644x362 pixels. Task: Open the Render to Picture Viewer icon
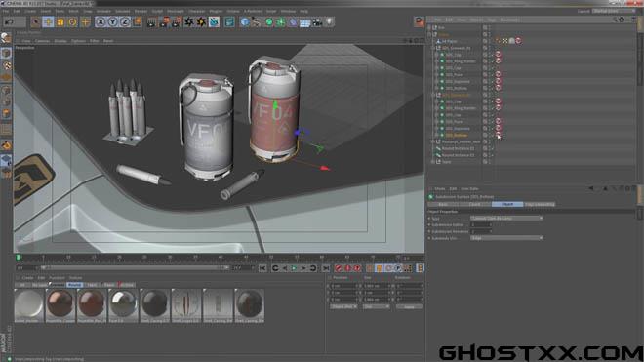point(164,22)
